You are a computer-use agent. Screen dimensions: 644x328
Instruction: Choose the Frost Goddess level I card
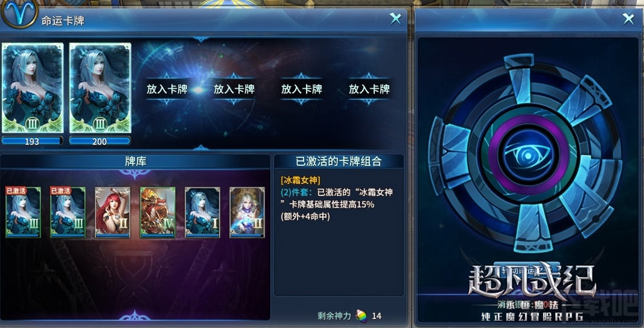[x=202, y=212]
